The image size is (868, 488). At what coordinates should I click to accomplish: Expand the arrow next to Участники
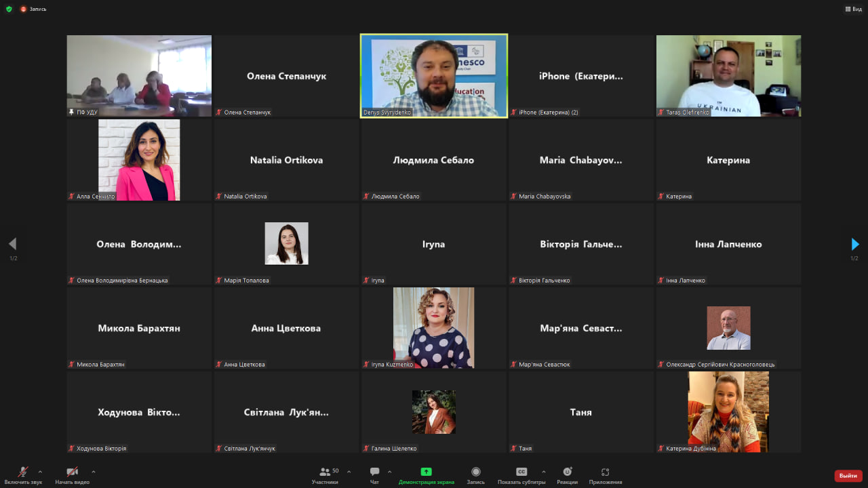pos(349,472)
